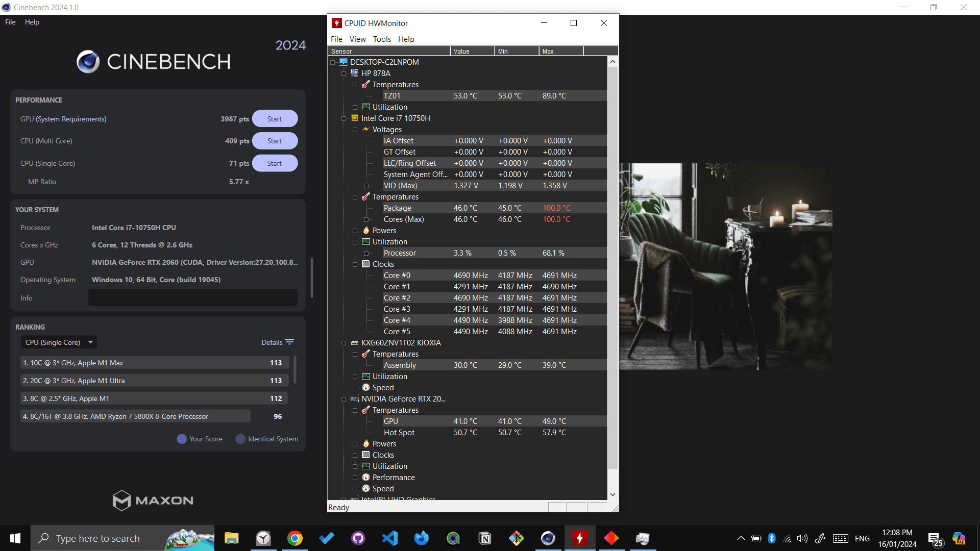Click the Info input field in Cinebench

pyautogui.click(x=193, y=298)
